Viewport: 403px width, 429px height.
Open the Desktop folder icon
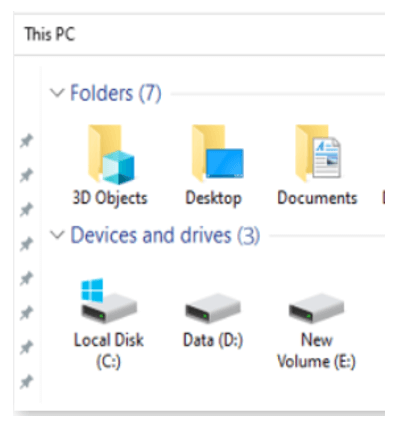217,153
